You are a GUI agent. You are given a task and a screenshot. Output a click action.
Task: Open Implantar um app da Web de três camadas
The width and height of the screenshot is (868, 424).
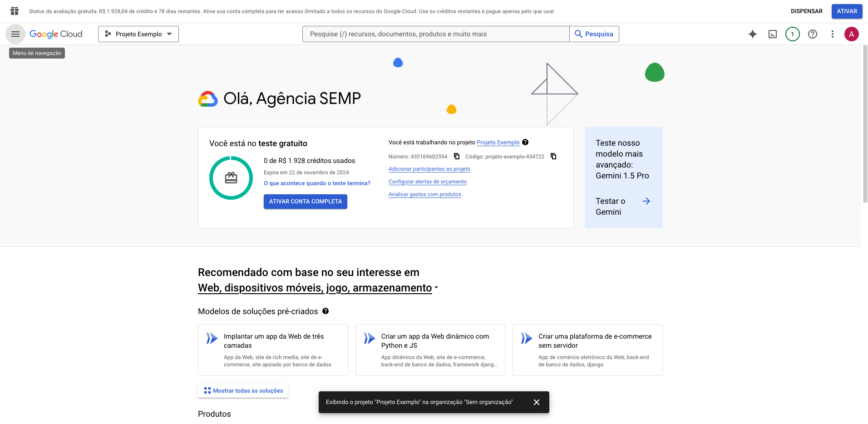coord(273,350)
